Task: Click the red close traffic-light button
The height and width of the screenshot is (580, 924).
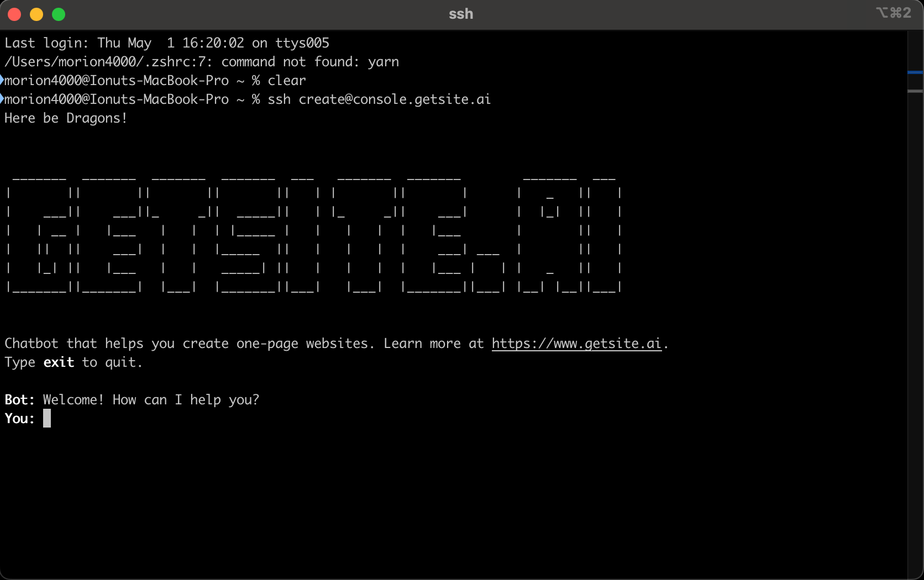Action: tap(14, 14)
